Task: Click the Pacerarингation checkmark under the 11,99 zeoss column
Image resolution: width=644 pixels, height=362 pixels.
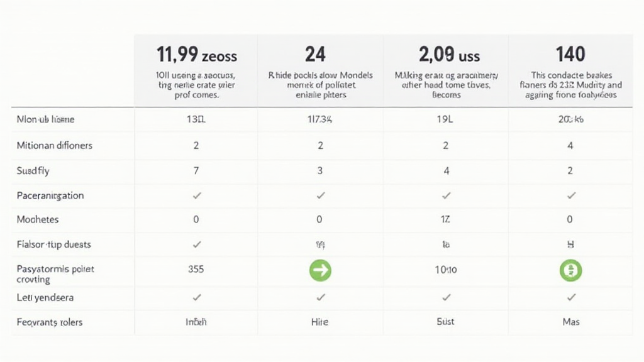Action: pyautogui.click(x=196, y=195)
